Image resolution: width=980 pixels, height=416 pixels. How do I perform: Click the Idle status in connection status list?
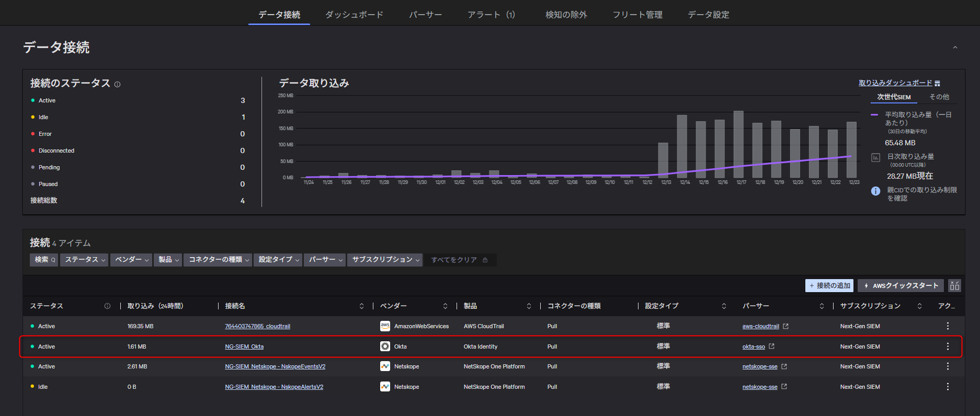pyautogui.click(x=43, y=118)
